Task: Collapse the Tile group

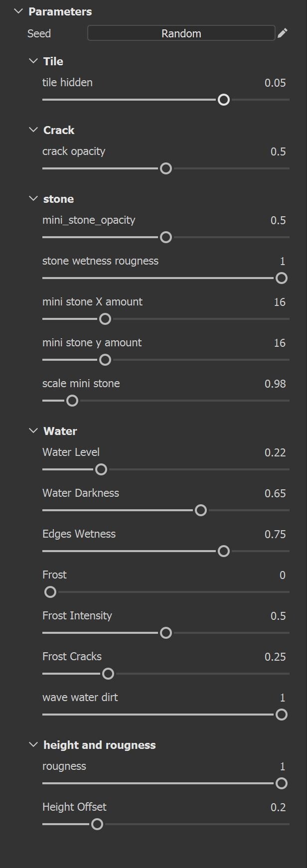Action: [33, 61]
